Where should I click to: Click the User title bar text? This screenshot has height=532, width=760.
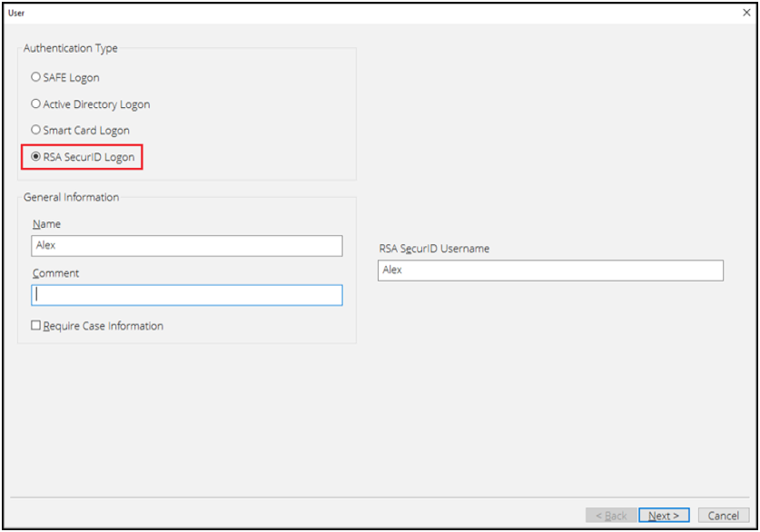click(x=16, y=13)
